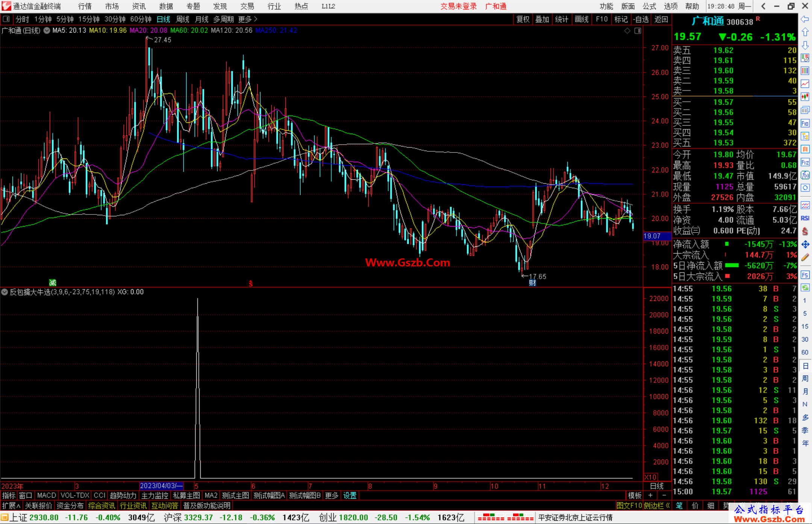Open the f(x) formula manager icon
This screenshot has height=524, width=812.
coord(805,175)
